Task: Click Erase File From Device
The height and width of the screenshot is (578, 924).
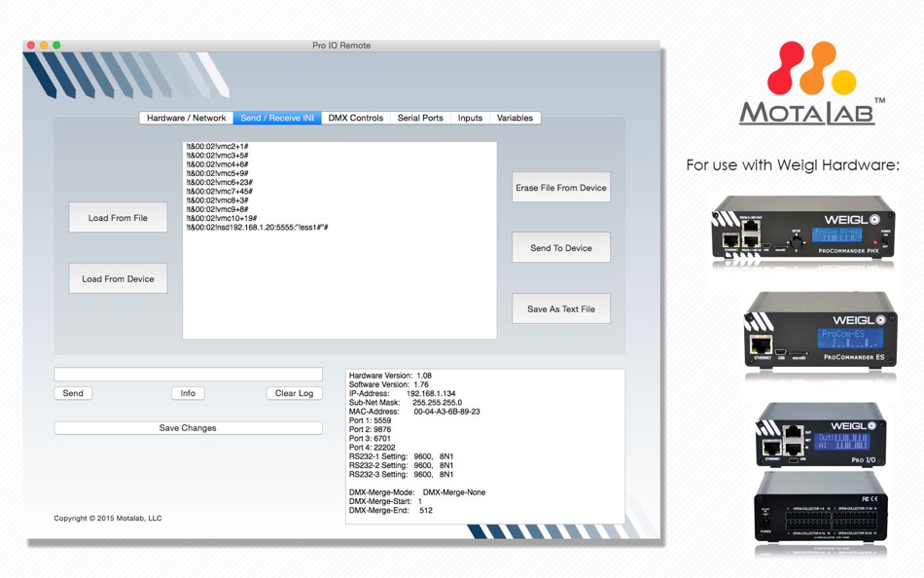Action: [x=561, y=188]
